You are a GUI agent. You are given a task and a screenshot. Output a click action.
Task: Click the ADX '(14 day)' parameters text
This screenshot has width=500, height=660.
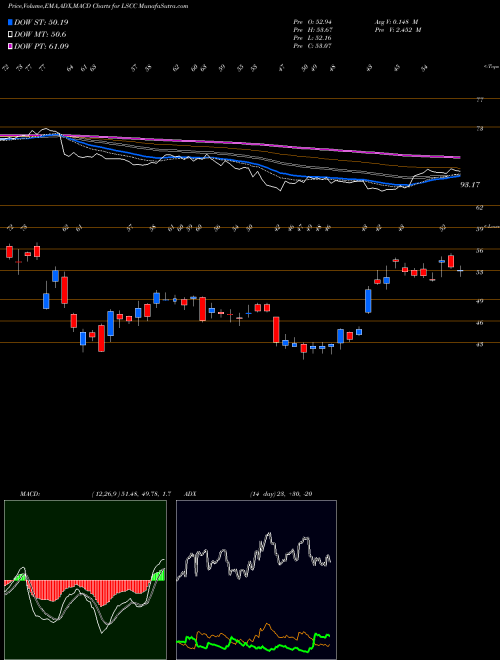pos(262,494)
